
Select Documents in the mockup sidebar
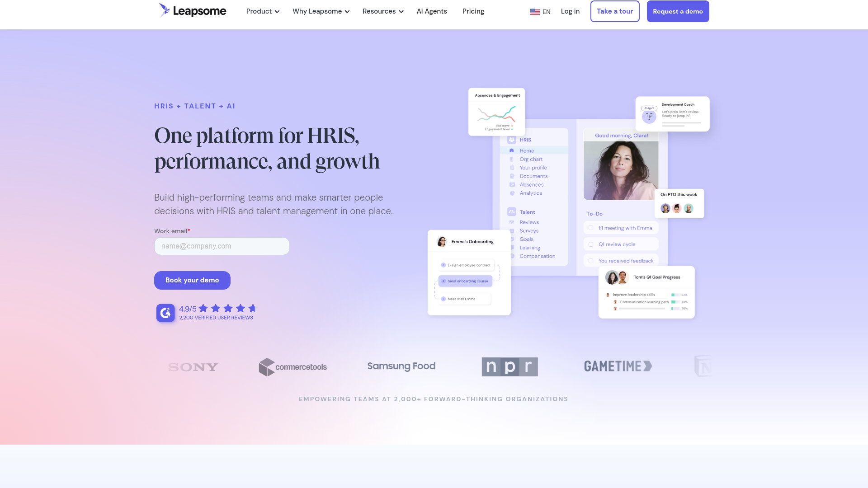click(533, 176)
